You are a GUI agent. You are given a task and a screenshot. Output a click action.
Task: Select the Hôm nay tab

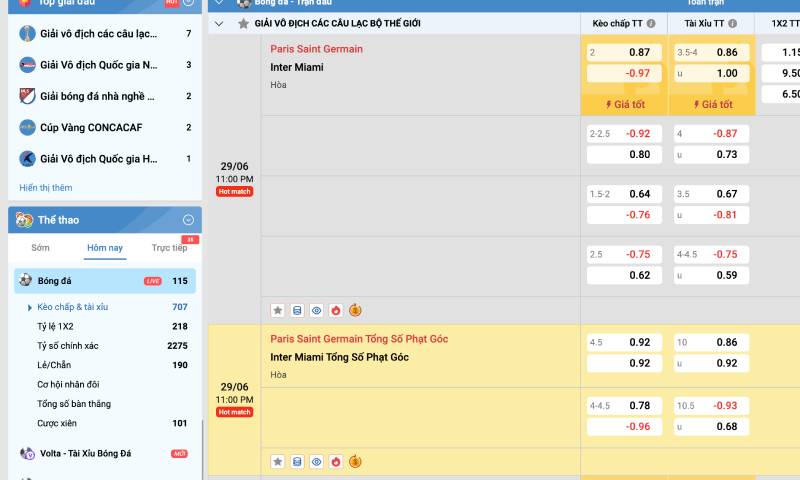(x=105, y=248)
